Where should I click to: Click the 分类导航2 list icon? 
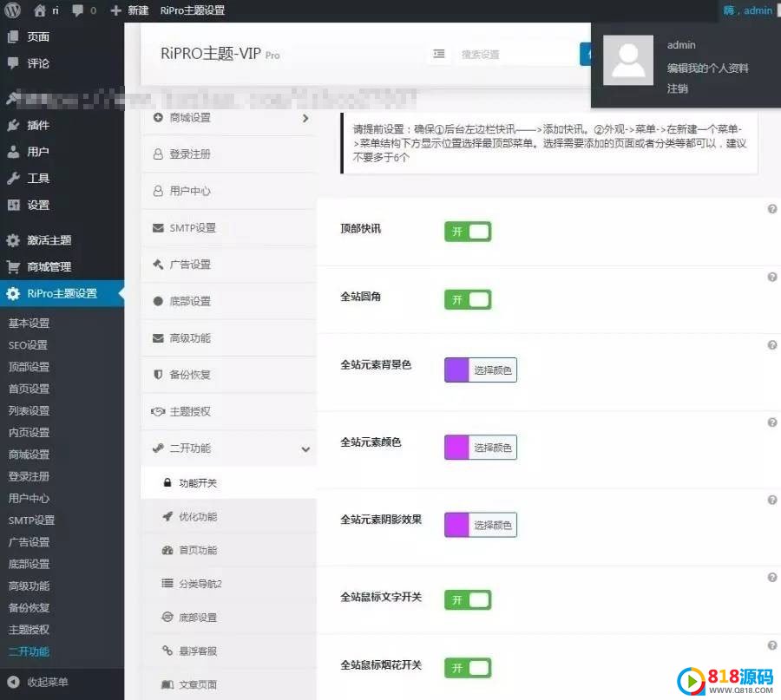tap(167, 584)
